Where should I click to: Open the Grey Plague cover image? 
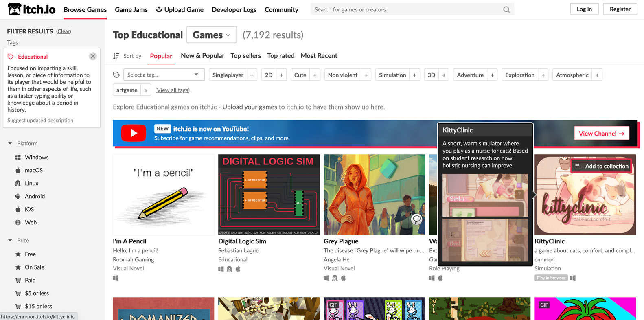[x=374, y=195]
